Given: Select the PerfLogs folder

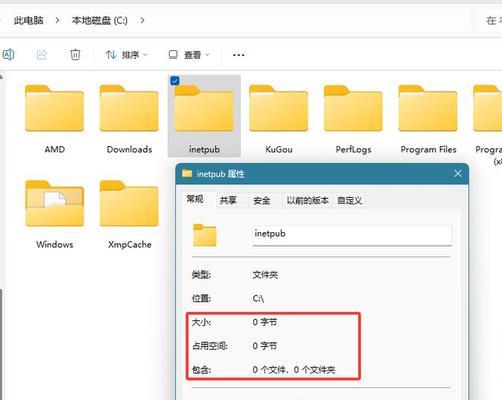Looking at the screenshot, I should 353,118.
